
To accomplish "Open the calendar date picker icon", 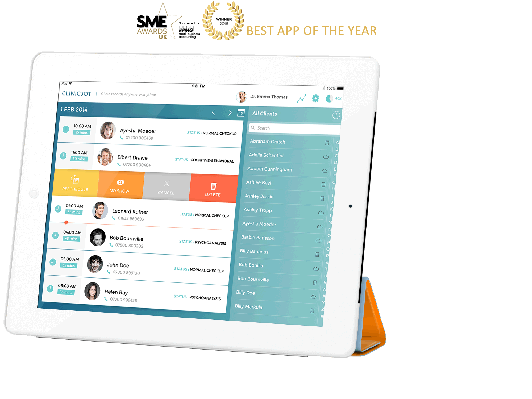I will pos(241,113).
